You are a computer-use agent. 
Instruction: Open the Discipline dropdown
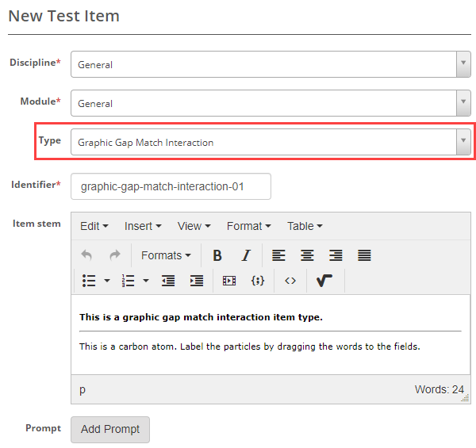pos(271,65)
